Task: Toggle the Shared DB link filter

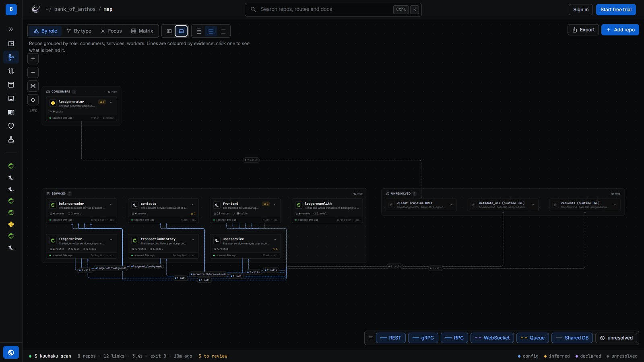Action: (572, 338)
